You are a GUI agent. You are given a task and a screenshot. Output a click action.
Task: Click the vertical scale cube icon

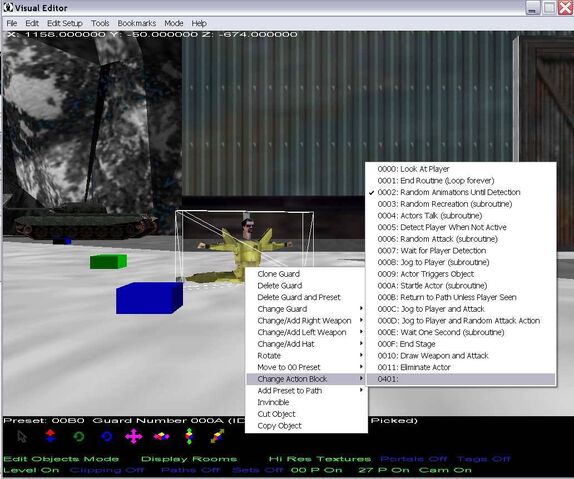click(x=189, y=436)
